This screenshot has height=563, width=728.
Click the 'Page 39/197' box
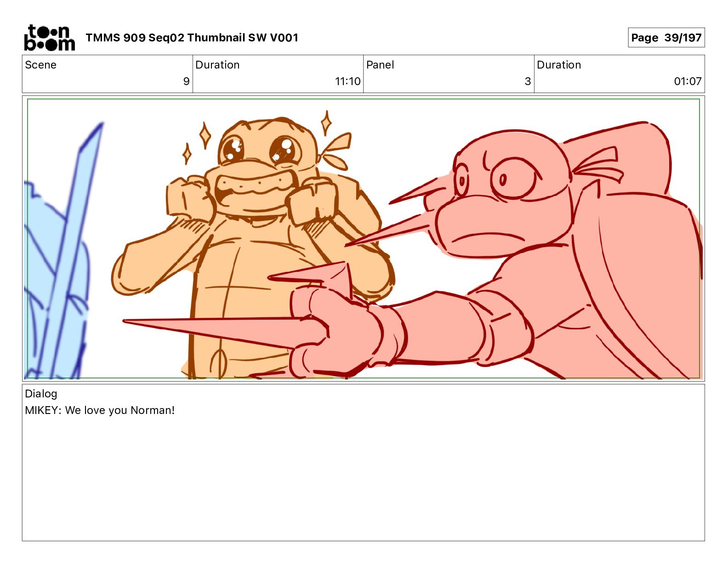(666, 38)
